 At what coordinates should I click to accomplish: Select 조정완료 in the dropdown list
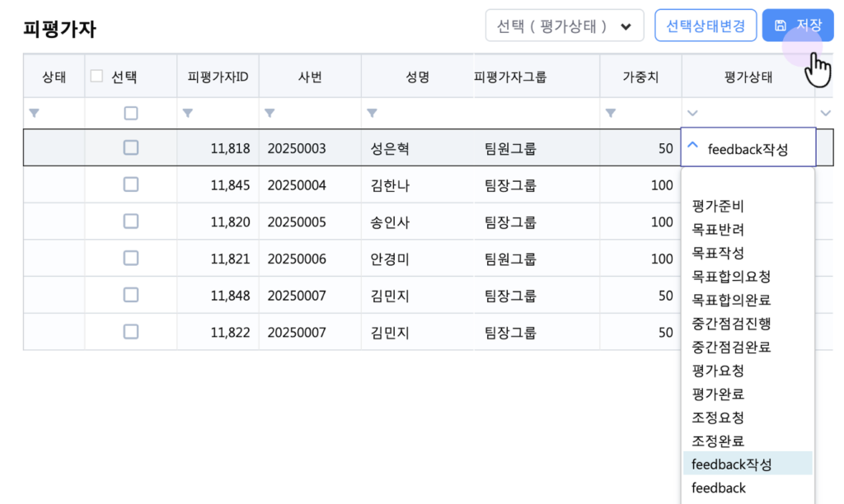[718, 441]
